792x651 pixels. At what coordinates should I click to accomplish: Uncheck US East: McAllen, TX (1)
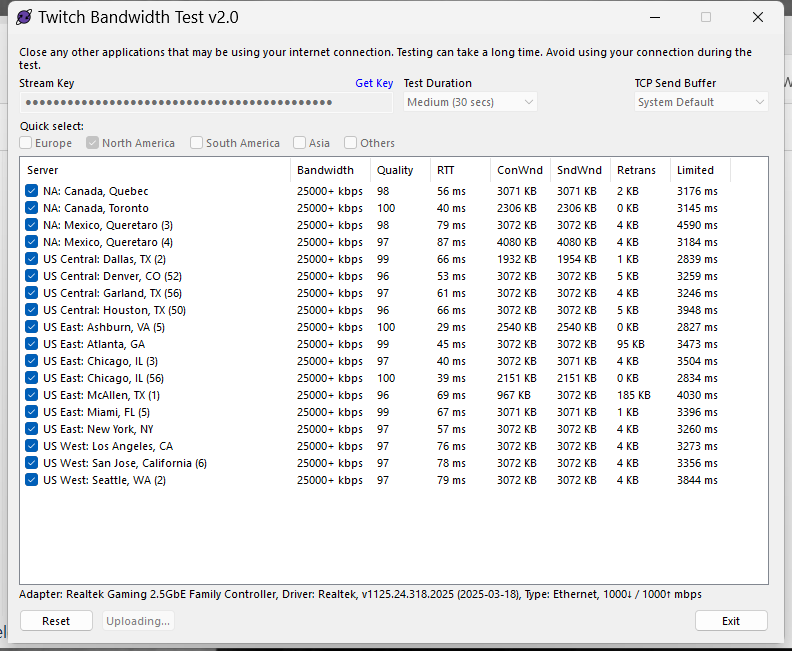[x=31, y=395]
